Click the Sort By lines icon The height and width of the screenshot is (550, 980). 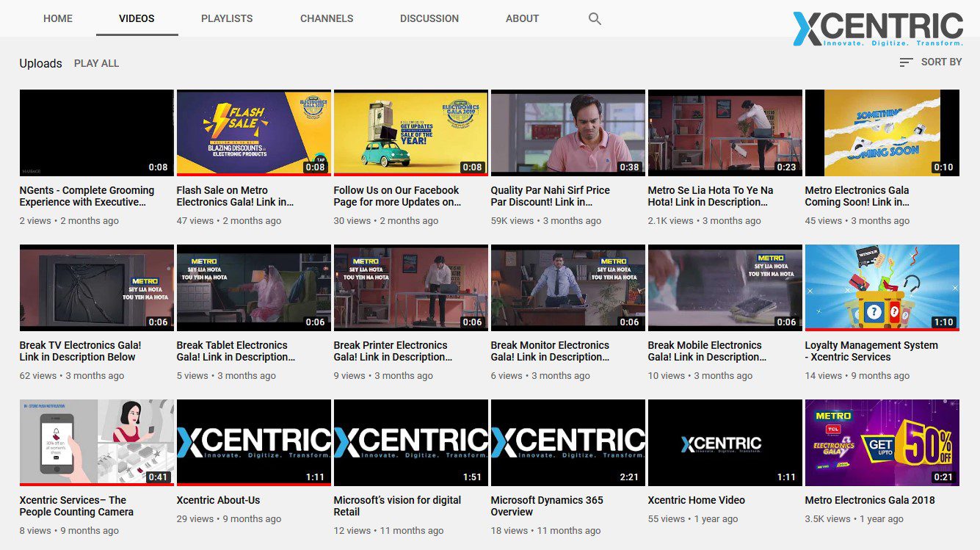coord(906,62)
